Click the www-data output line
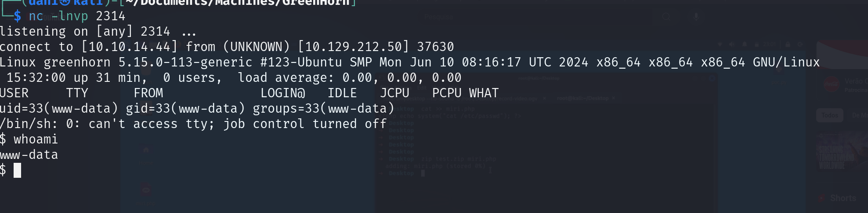The height and width of the screenshot is (213, 868). [x=29, y=155]
